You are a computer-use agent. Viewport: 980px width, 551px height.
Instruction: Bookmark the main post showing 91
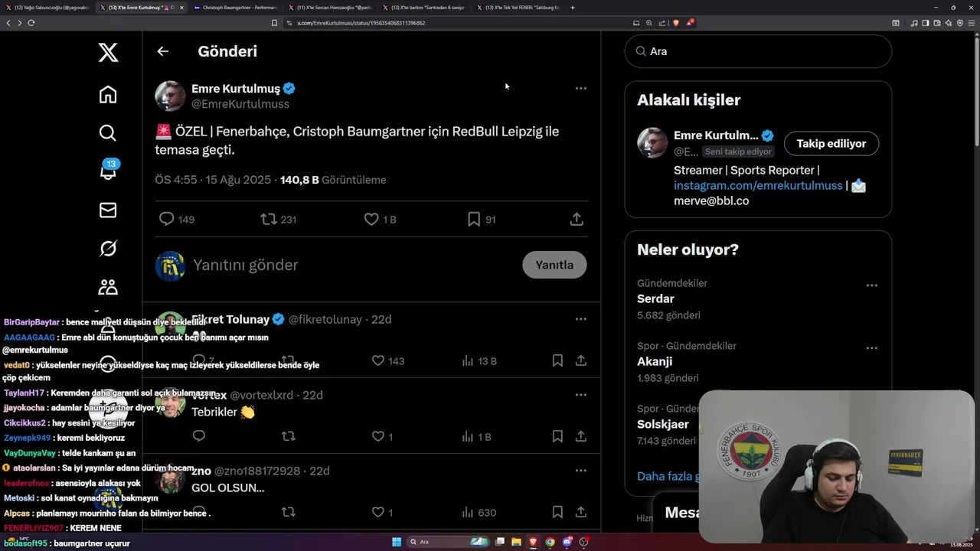[482, 219]
